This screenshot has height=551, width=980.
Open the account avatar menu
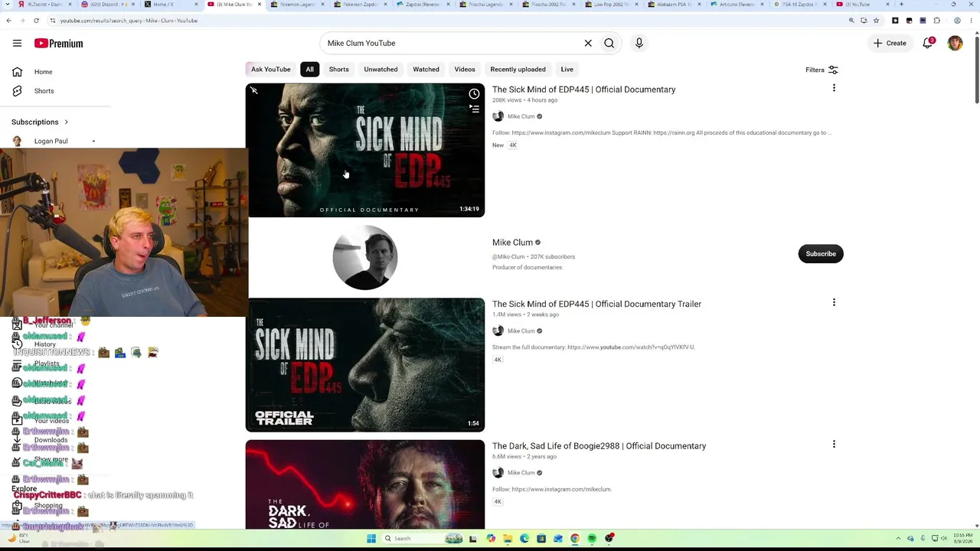pos(955,44)
